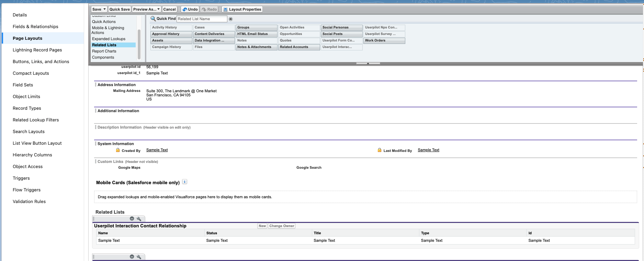Select HTML Email Status palette item
Screen dimensions: 644x261
point(257,34)
